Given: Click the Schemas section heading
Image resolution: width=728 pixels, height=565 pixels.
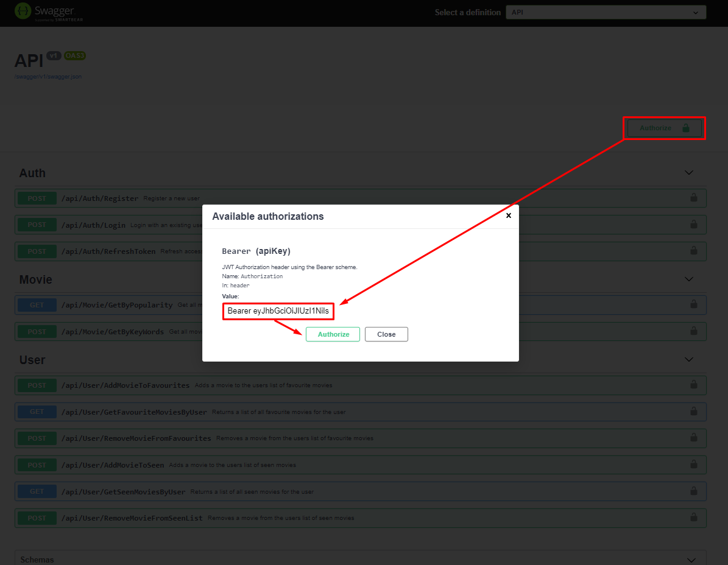Looking at the screenshot, I should (37, 560).
